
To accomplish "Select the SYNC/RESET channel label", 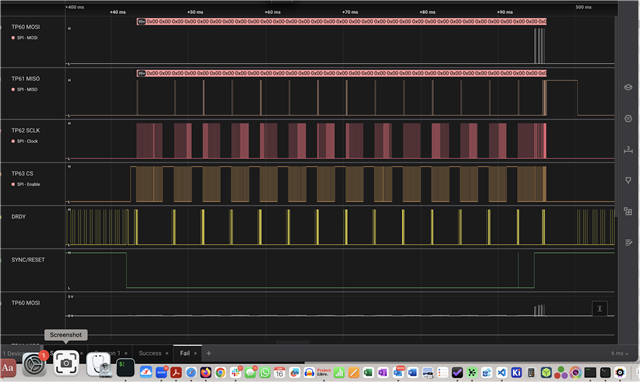I will pos(28,260).
